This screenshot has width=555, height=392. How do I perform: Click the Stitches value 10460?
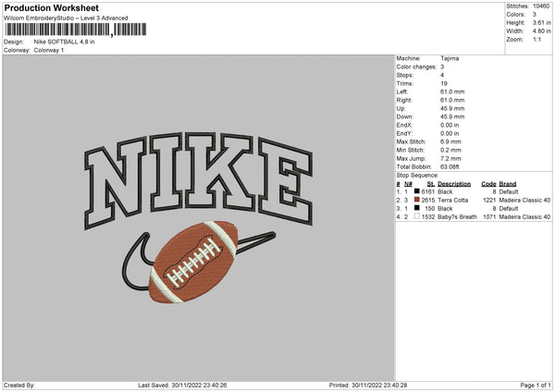click(x=541, y=6)
